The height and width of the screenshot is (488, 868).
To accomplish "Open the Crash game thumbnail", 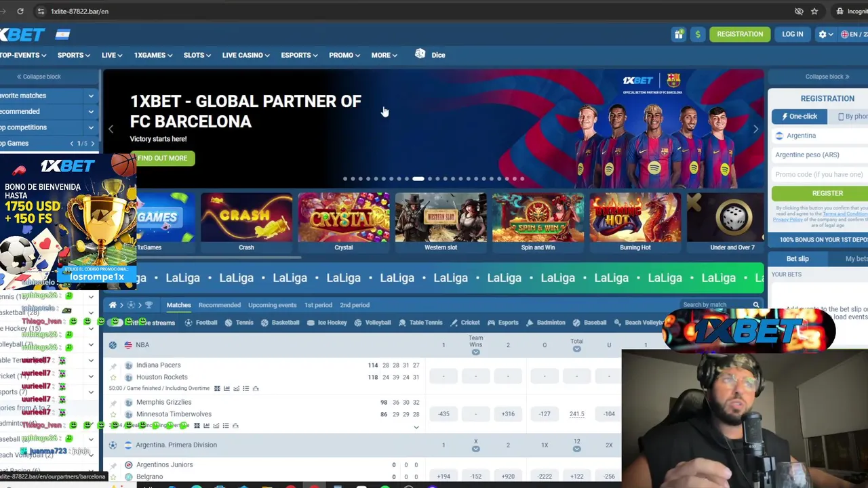I will 246,223.
